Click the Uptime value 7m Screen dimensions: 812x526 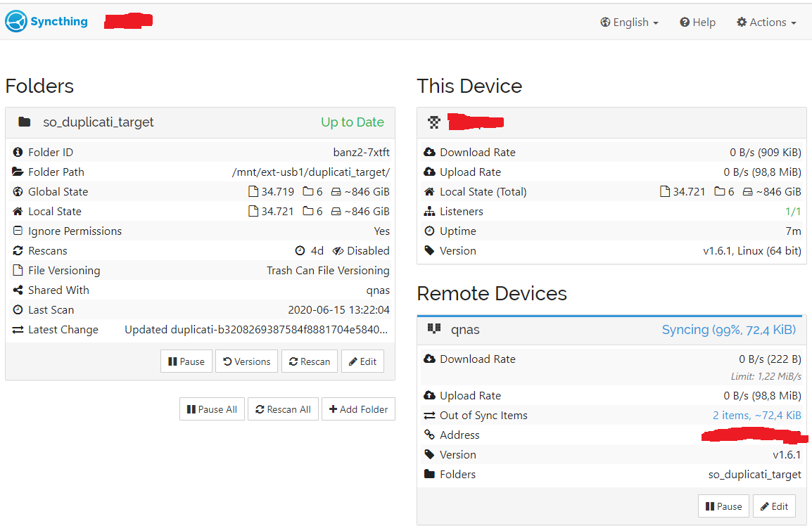[x=794, y=231]
